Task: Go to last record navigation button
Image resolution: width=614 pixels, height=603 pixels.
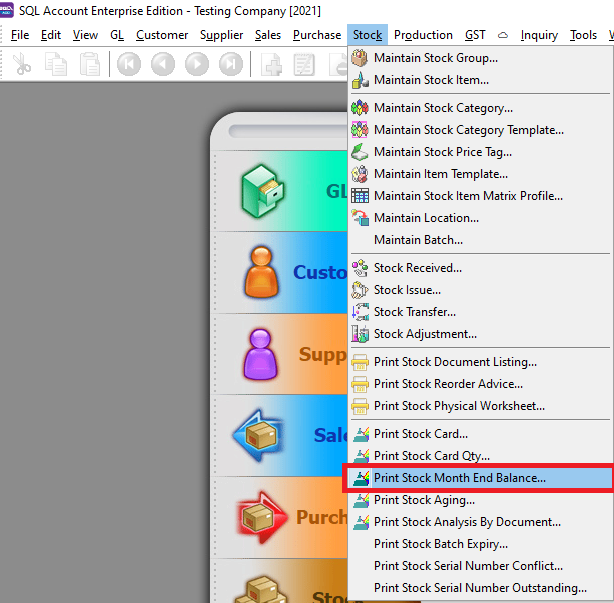Action: pyautogui.click(x=231, y=65)
